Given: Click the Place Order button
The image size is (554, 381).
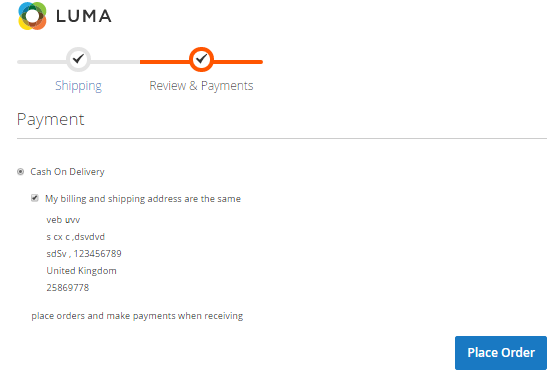Looking at the screenshot, I should (x=501, y=353).
